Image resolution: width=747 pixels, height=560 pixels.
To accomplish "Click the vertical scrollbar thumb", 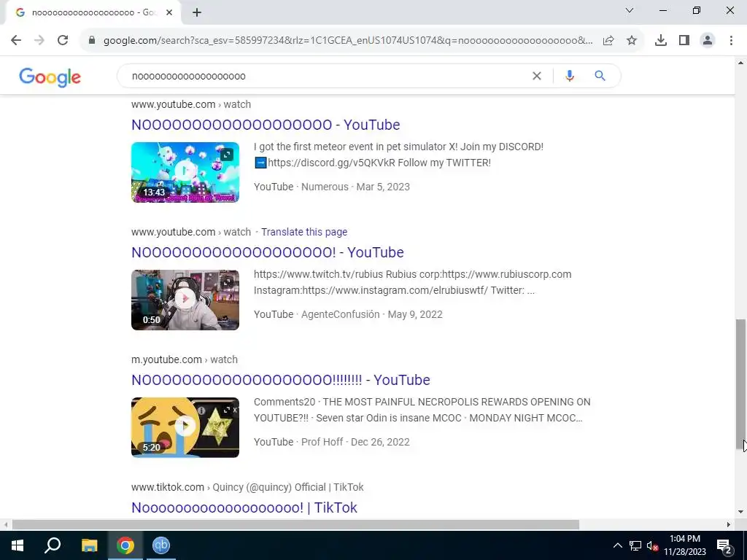I will [x=740, y=384].
